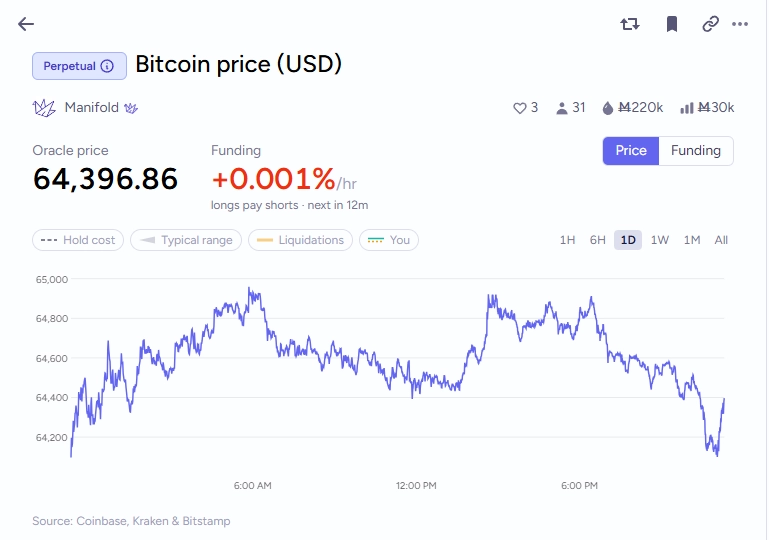The image size is (769, 540).
Task: Click the liquidity droplet icon
Action: point(607,108)
